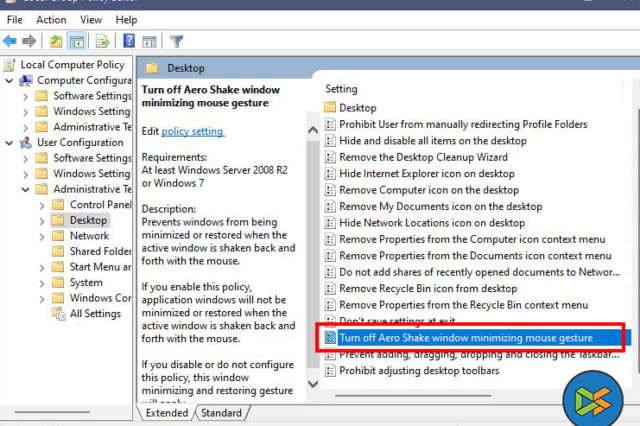This screenshot has width=640, height=426.
Task: Click the Back arrow toolbar icon
Action: (x=10, y=41)
